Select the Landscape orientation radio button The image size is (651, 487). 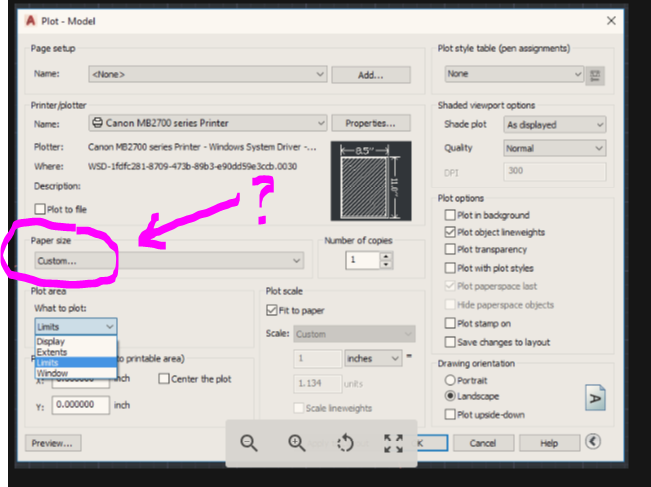[450, 396]
